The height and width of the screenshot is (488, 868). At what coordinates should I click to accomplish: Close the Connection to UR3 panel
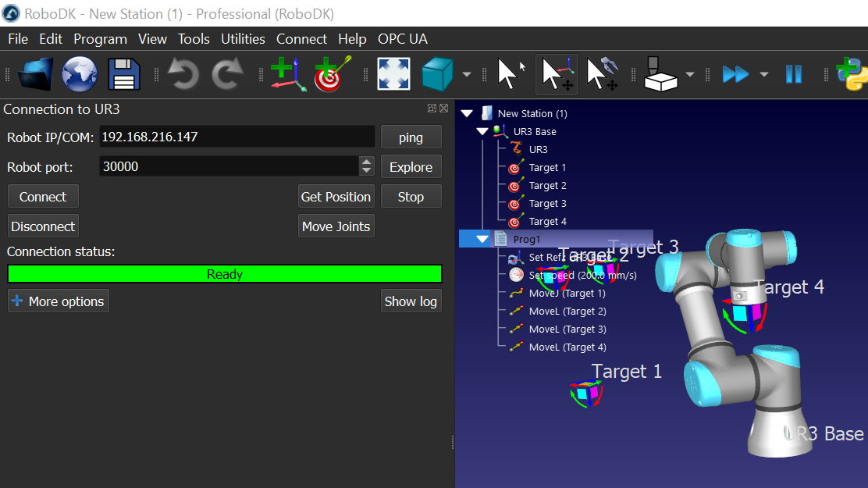tap(443, 109)
